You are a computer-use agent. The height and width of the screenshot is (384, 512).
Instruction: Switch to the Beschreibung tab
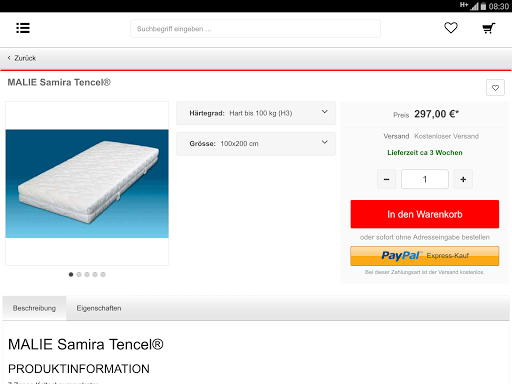click(34, 308)
